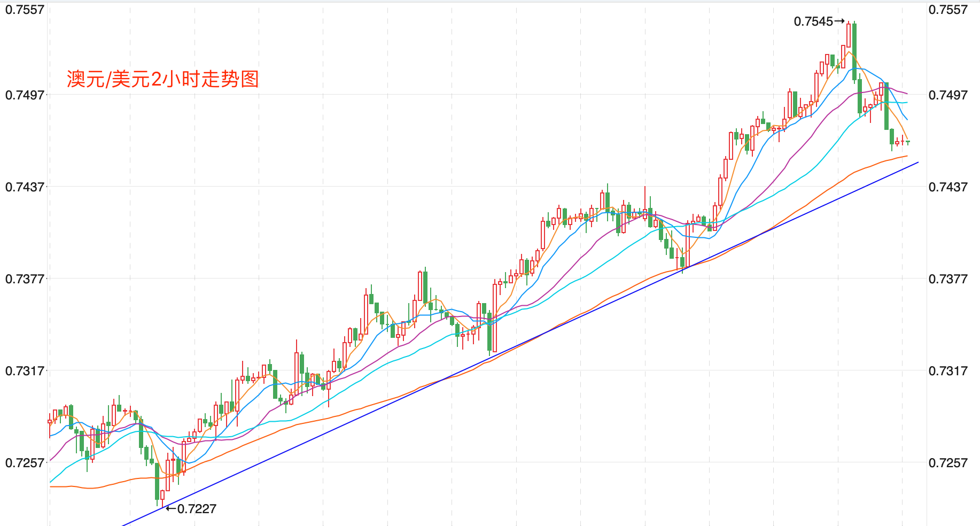980x526 pixels.
Task: Select the lowest candle above the 0.7227 label
Action: point(162,494)
